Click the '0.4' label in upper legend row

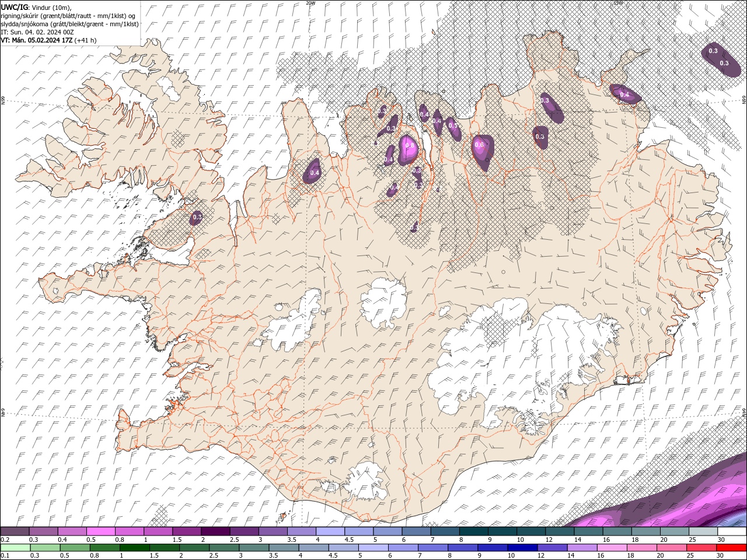point(62,540)
